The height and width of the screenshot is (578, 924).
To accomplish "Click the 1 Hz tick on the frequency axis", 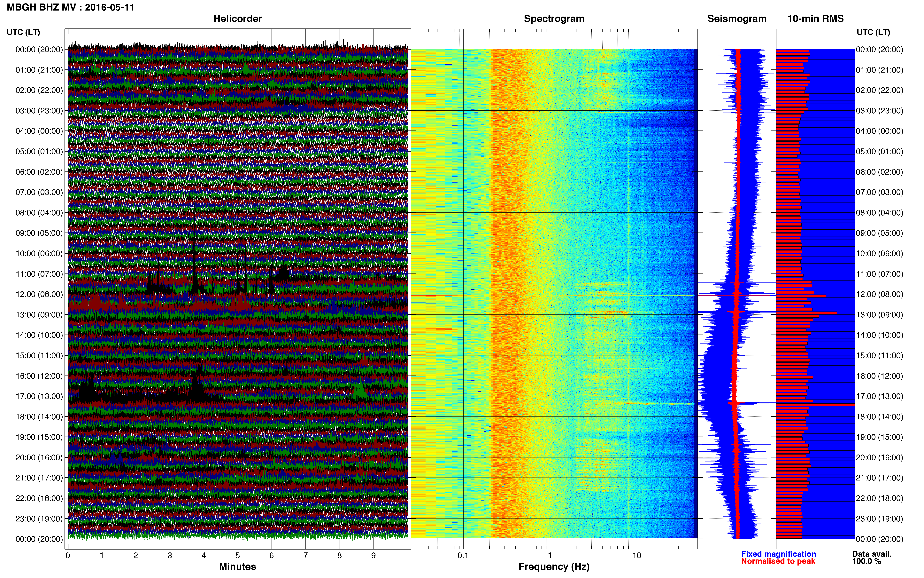I will coord(550,555).
